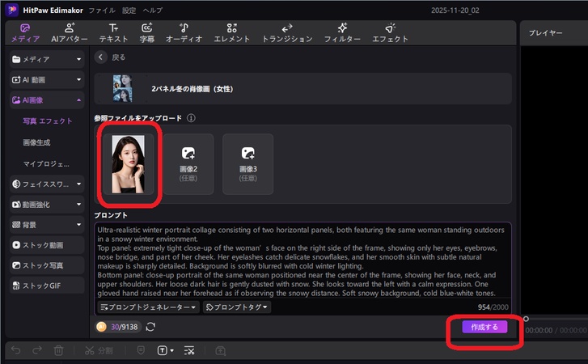Open the プロンプトタグ dropdown
Screen dimensions: 588x364
click(x=236, y=307)
